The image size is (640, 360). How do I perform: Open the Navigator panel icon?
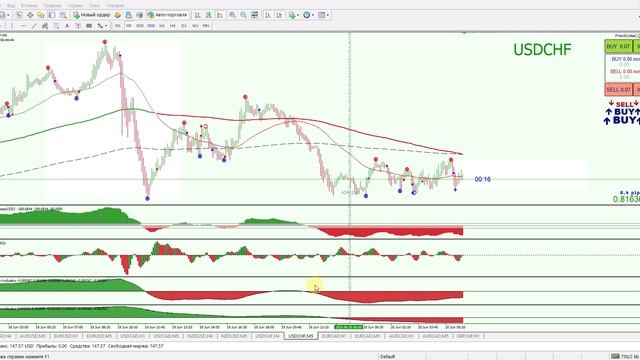click(41, 15)
